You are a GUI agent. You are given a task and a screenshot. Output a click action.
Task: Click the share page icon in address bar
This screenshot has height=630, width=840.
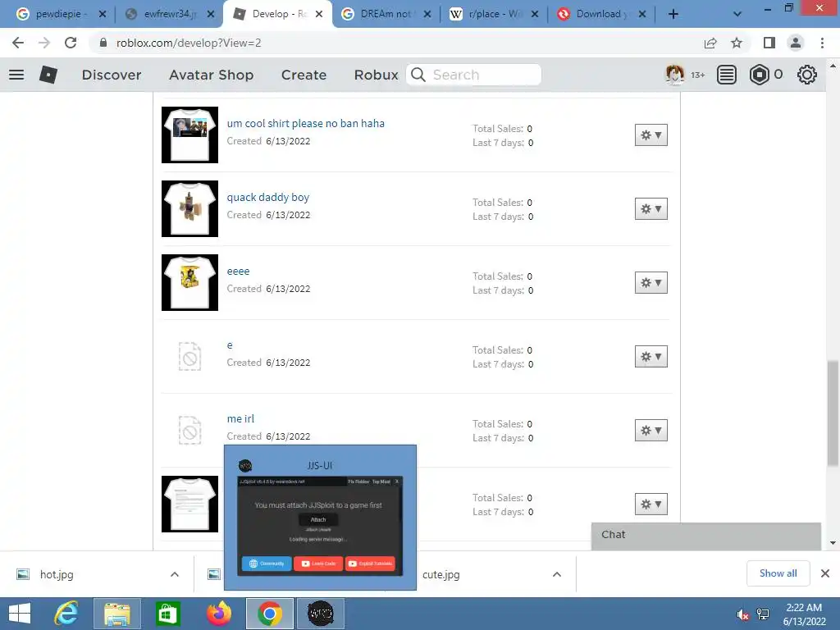pos(710,43)
